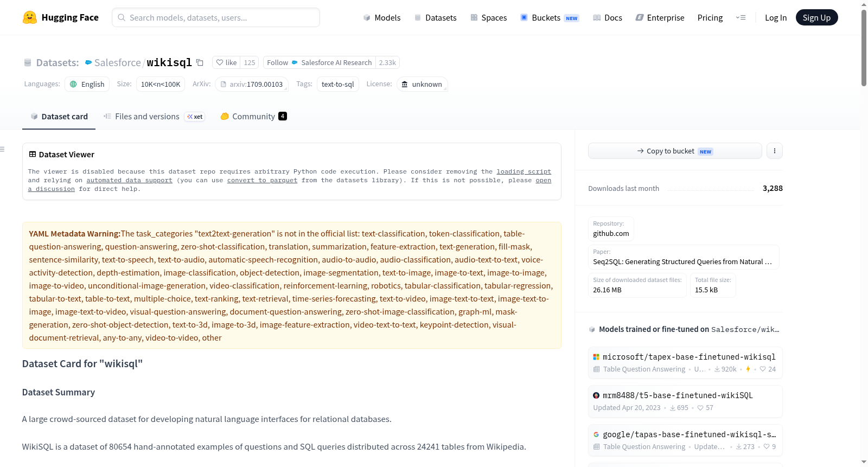Open the loading script link
The image size is (868, 467).
524,171
